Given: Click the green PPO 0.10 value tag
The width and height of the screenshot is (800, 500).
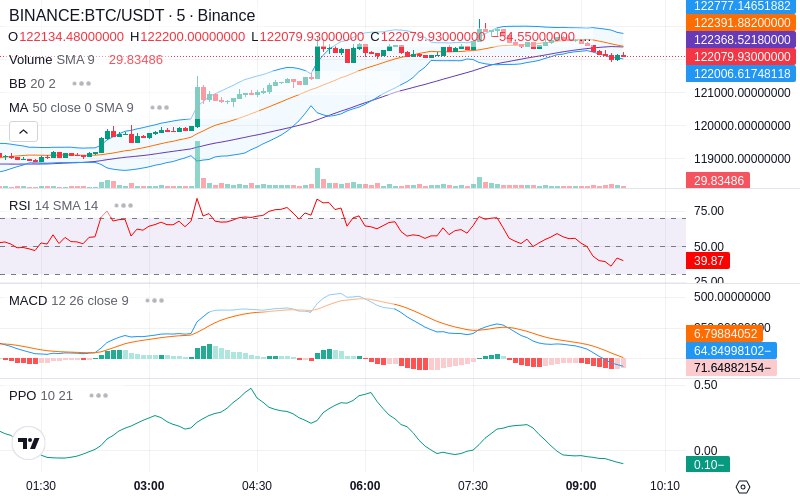Looking at the screenshot, I should point(708,464).
